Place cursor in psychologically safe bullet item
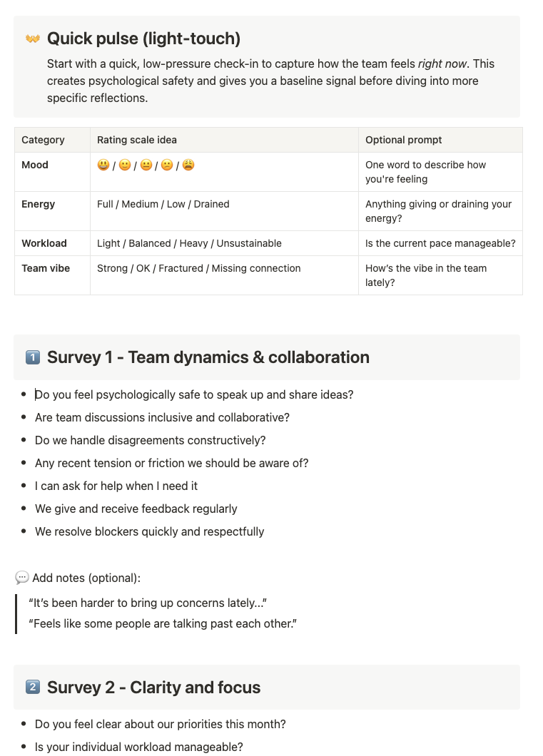The image size is (543, 756). (x=194, y=395)
